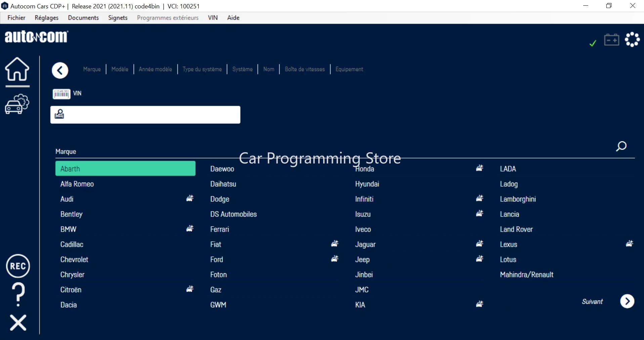Viewport: 644px width, 340px height.
Task: Click the car icon beside Honda
Action: [480, 168]
